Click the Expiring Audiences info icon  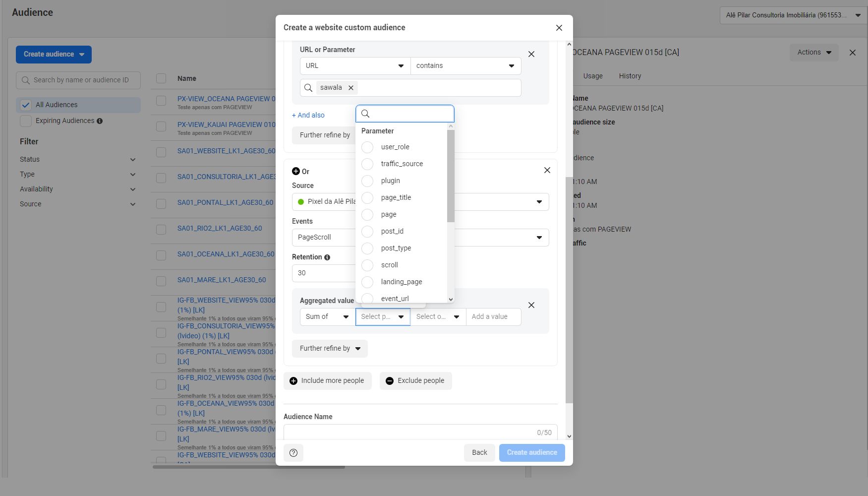click(x=100, y=121)
